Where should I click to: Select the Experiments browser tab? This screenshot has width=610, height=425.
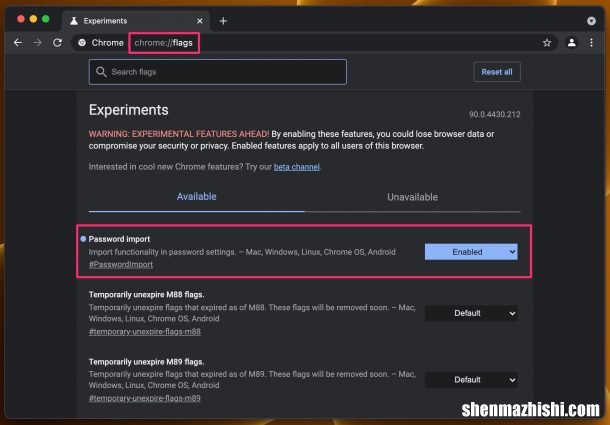[136, 21]
